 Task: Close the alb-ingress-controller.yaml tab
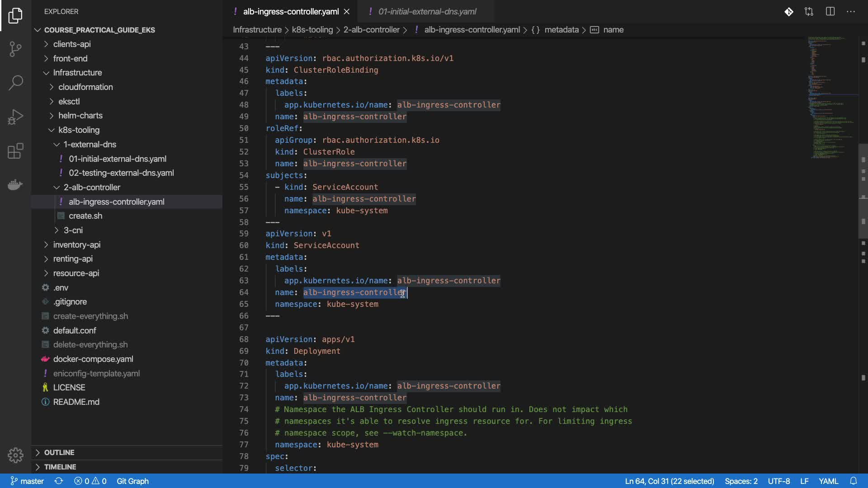click(x=347, y=12)
